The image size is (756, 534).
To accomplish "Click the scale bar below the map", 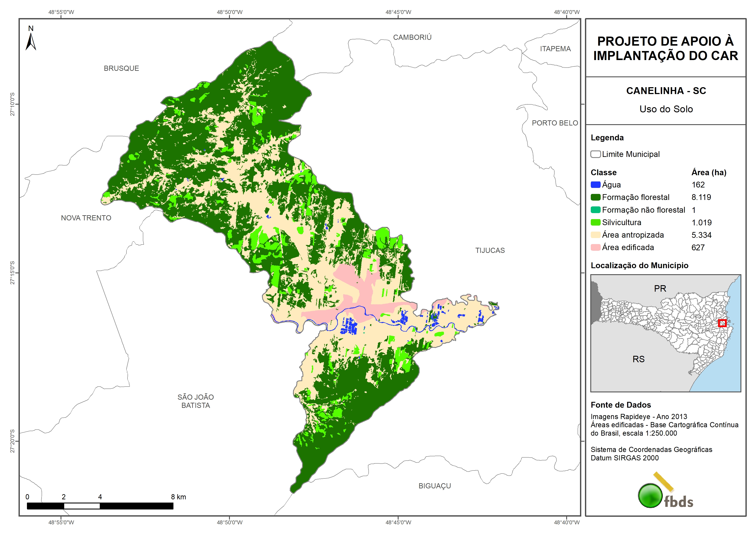I will (x=100, y=506).
